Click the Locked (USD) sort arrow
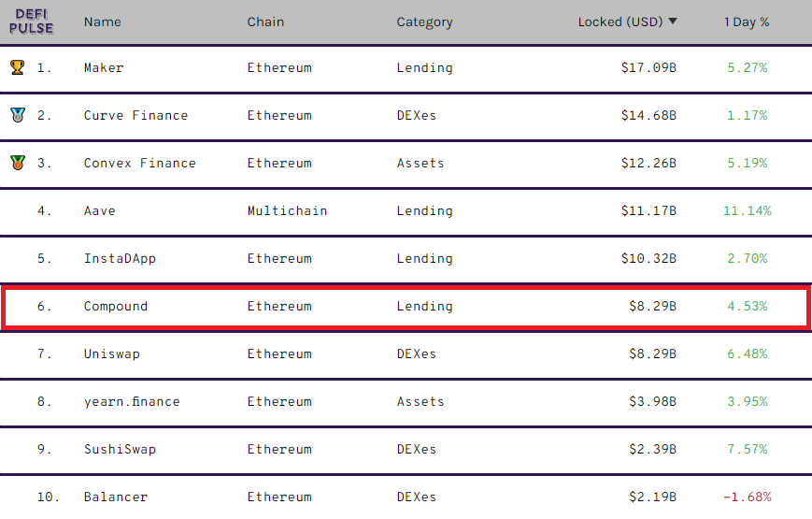Viewport: 812px width, 519px height. coord(673,22)
